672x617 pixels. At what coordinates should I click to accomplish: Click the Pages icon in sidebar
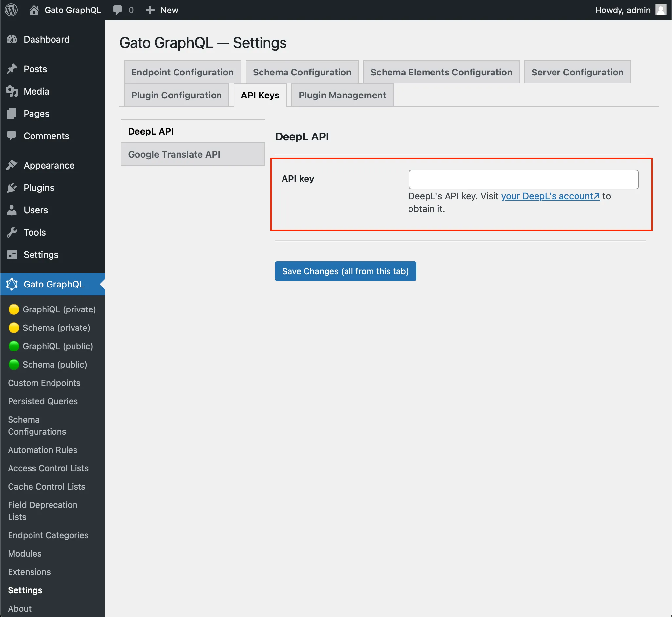pos(12,114)
